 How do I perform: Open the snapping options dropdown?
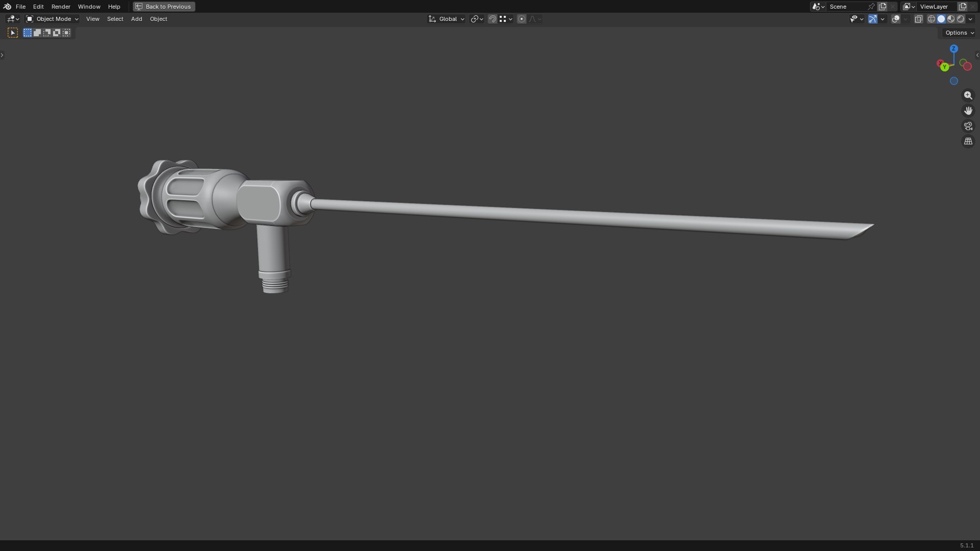(x=506, y=19)
